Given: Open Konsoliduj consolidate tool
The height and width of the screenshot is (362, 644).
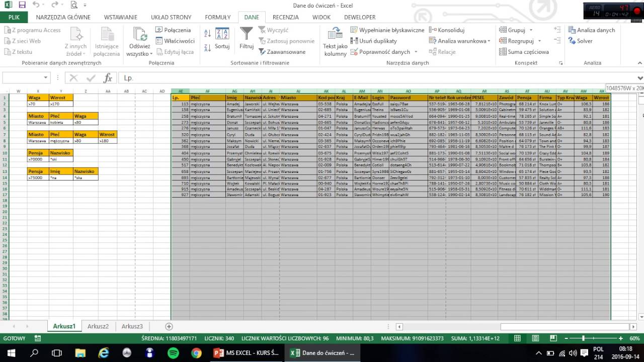Looking at the screenshot, I should tap(447, 30).
